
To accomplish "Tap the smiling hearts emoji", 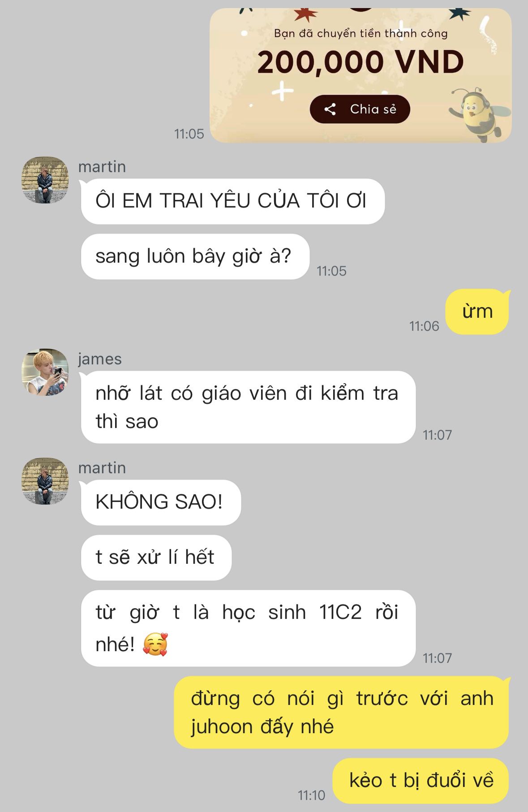I will 155,645.
